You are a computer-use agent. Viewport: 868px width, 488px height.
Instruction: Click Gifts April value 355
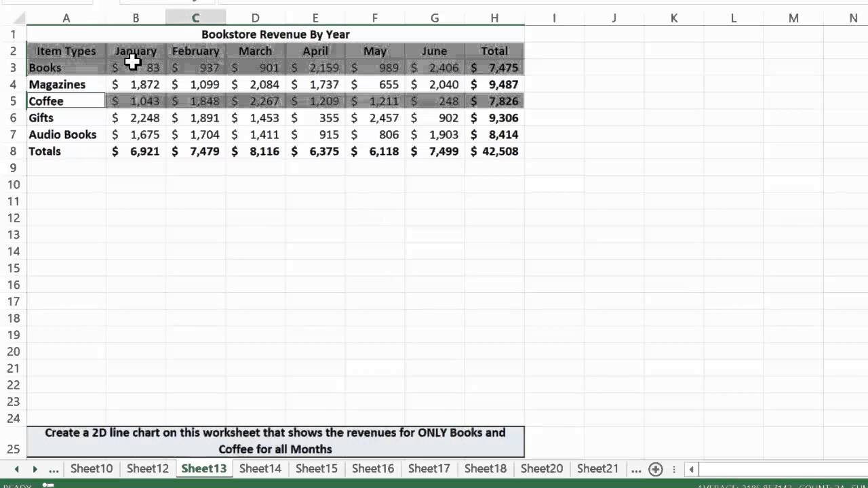(315, 117)
